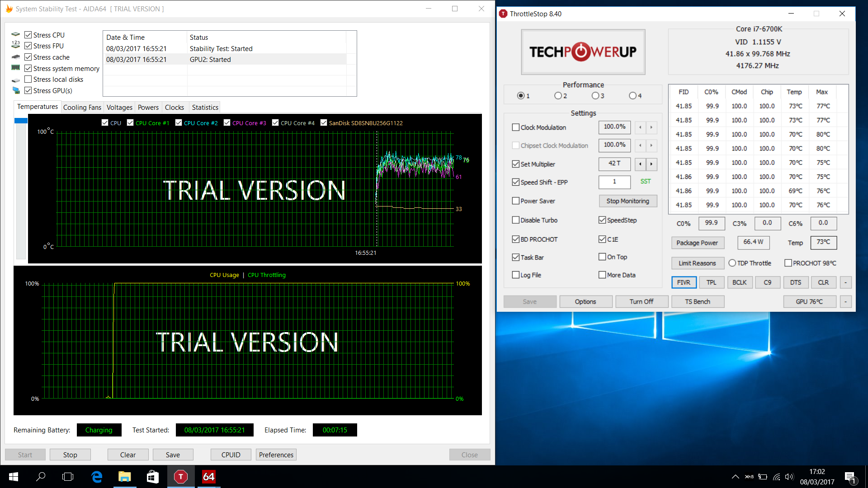Enable Stress local disks checkbox
Viewport: 868px width, 488px height.
click(x=28, y=79)
